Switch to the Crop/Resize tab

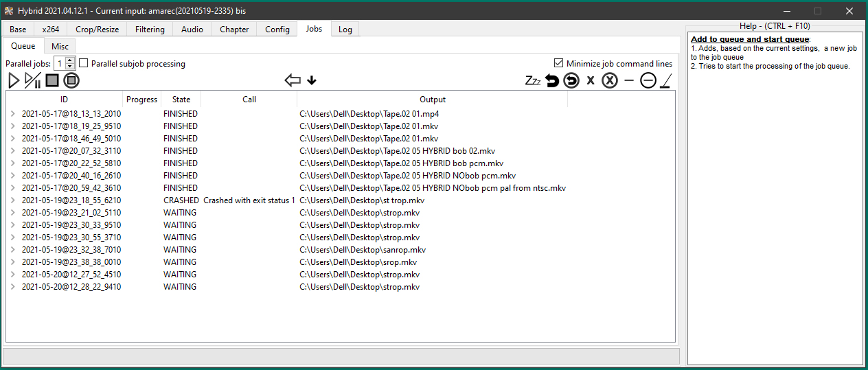point(97,29)
